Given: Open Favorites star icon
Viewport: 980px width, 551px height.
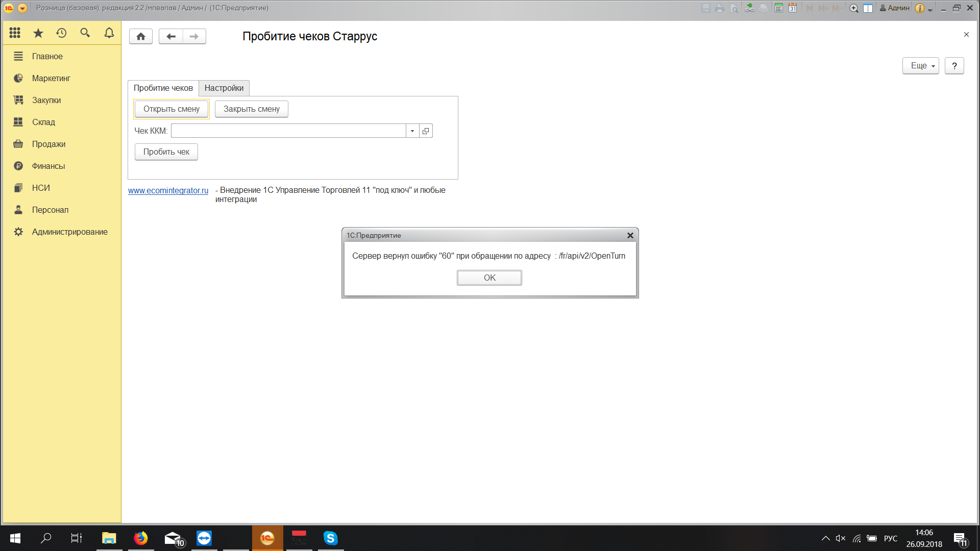Looking at the screenshot, I should pos(38,33).
